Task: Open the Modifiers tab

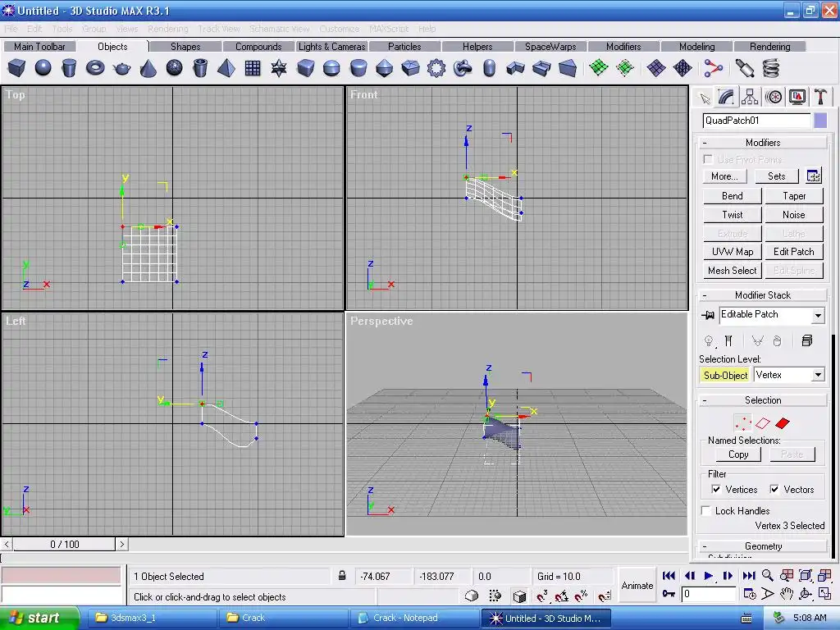Action: click(x=623, y=47)
